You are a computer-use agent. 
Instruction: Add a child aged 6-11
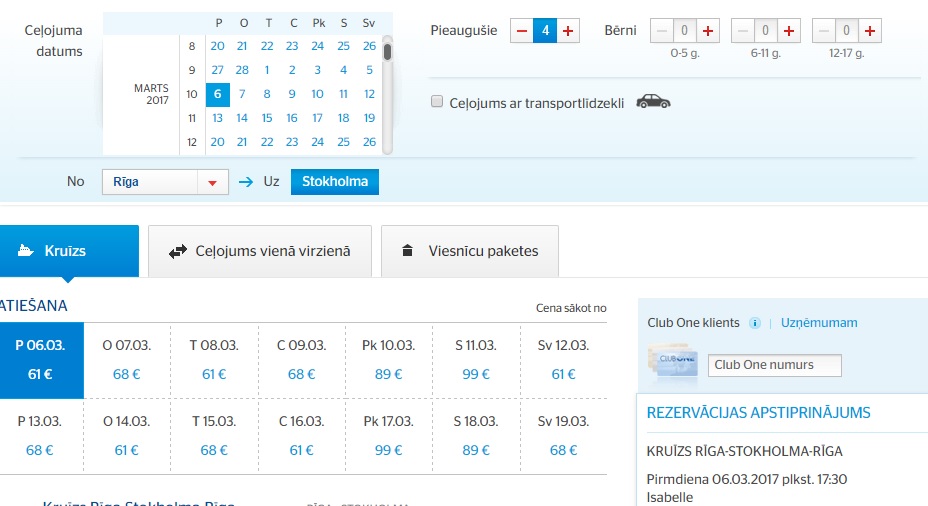[x=789, y=31]
